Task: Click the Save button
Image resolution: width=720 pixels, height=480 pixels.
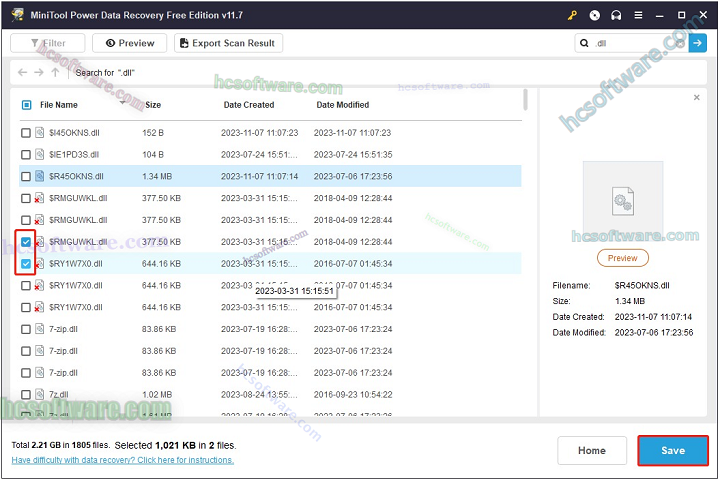Action: [673, 451]
